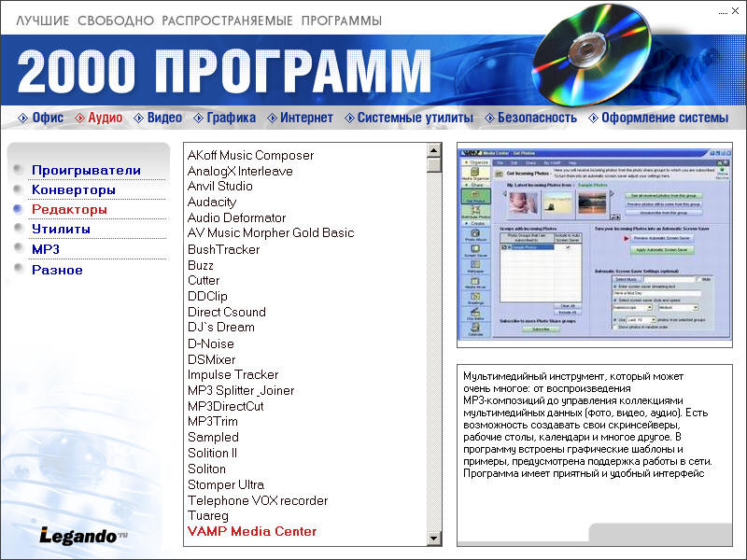Click the VAMP Media Center screenshot preview
The height and width of the screenshot is (560, 747).
point(594,245)
